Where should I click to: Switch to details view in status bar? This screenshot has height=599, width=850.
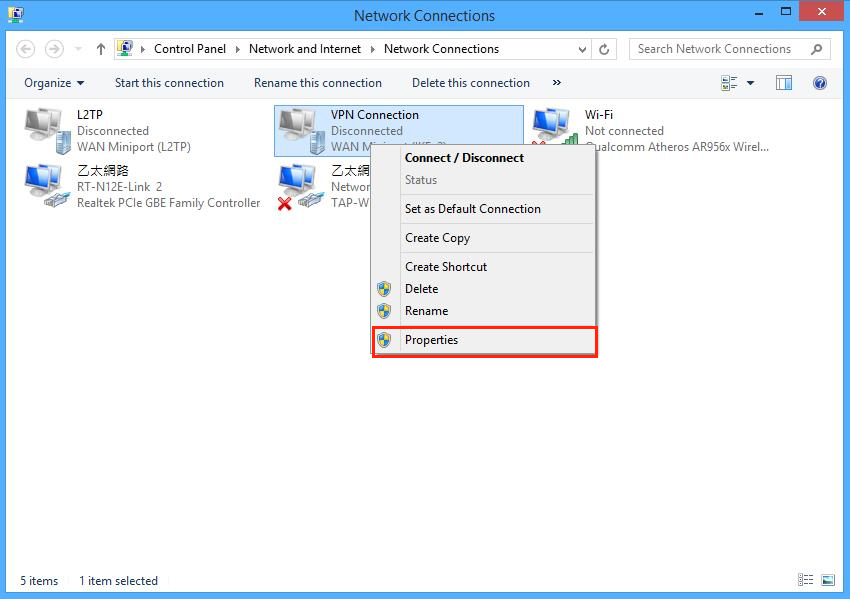tap(806, 580)
